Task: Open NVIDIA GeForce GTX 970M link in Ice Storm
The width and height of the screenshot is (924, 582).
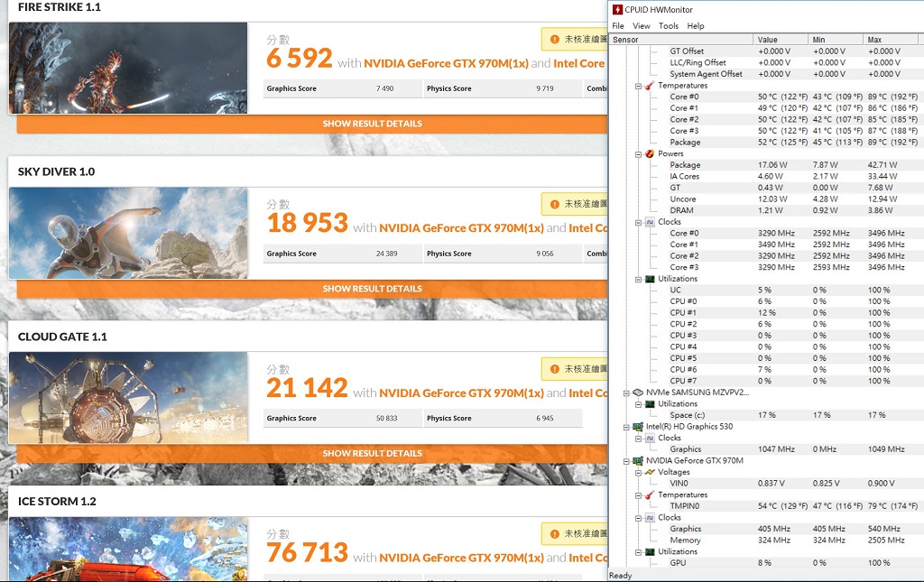Action: click(461, 558)
